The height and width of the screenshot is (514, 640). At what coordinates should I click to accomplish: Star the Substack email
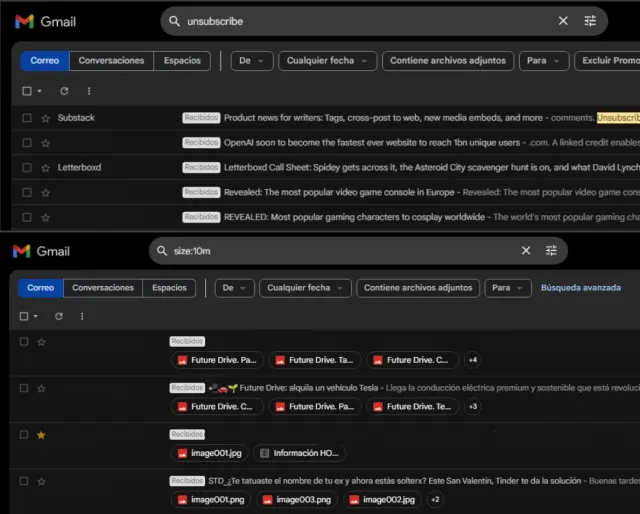(x=45, y=118)
